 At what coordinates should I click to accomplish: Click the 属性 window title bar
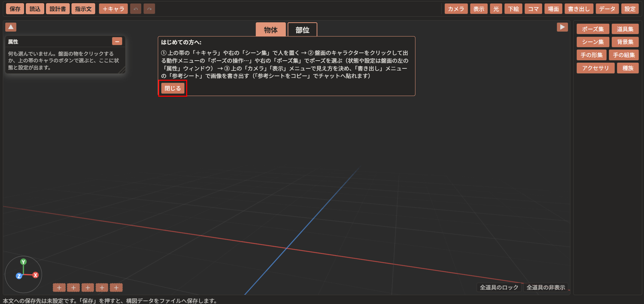(x=65, y=41)
